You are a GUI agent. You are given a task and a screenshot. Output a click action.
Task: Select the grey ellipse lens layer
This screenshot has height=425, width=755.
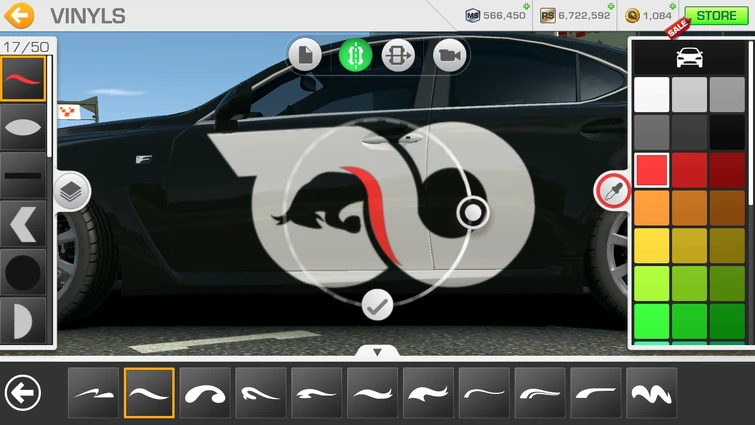(23, 127)
